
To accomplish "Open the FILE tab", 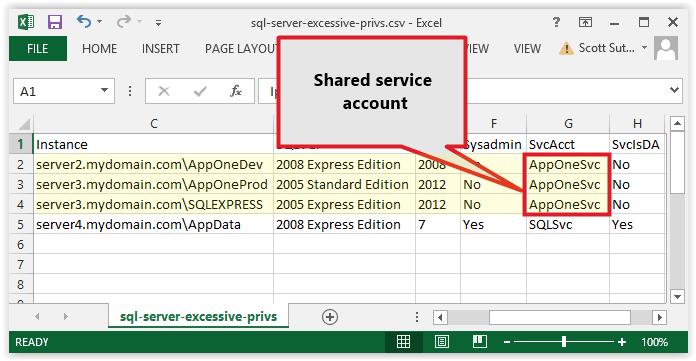I will (38, 48).
